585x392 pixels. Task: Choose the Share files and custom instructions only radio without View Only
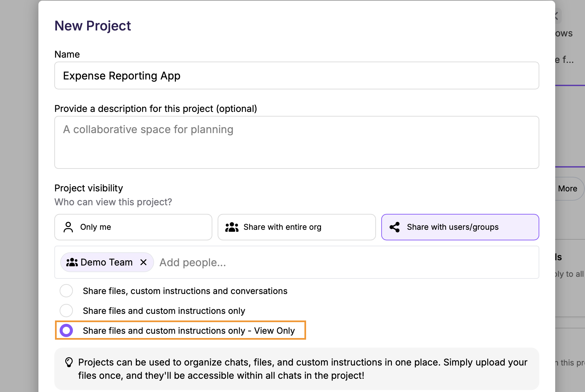(x=66, y=311)
